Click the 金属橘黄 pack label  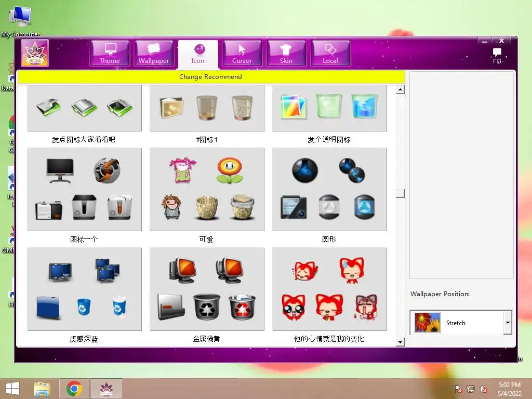tap(206, 339)
